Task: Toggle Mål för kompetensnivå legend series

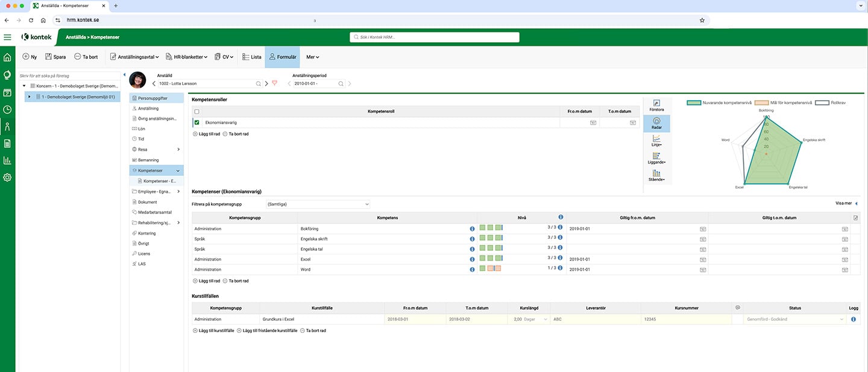Action: coord(782,102)
